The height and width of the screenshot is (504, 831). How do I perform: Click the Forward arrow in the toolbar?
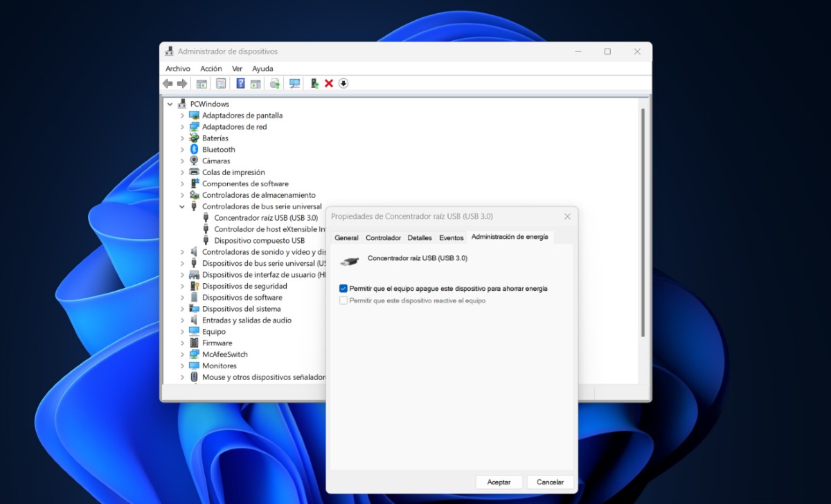[x=182, y=84]
